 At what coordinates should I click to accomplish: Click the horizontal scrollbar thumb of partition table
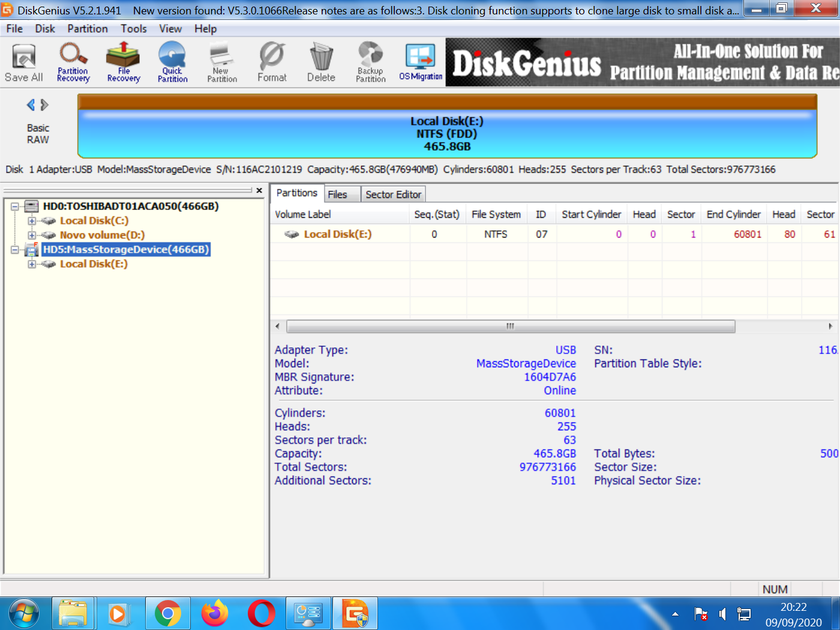point(511,326)
